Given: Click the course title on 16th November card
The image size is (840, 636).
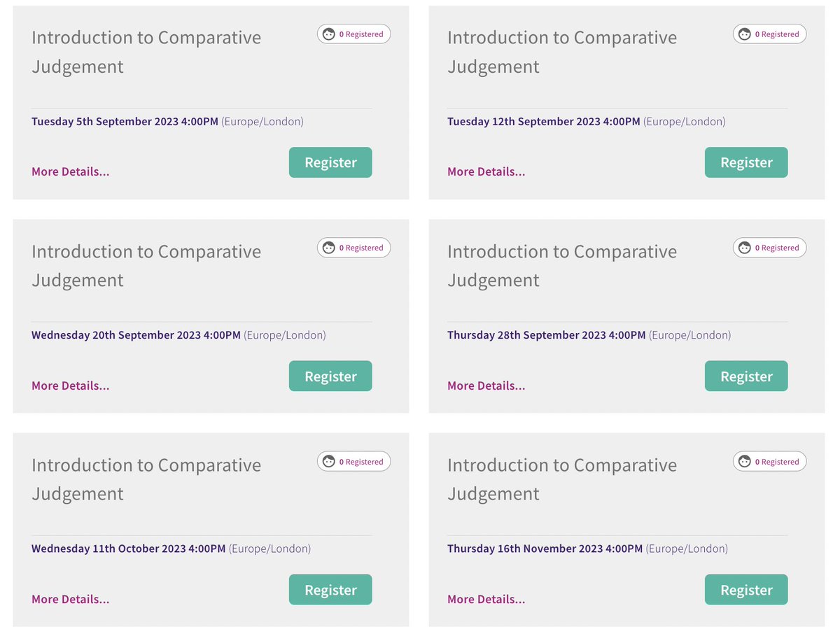Looking at the screenshot, I should point(562,479).
